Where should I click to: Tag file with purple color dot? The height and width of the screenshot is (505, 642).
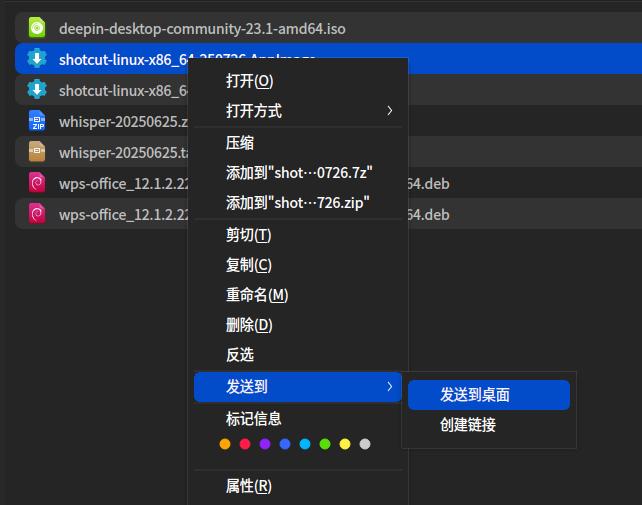pyautogui.click(x=265, y=444)
